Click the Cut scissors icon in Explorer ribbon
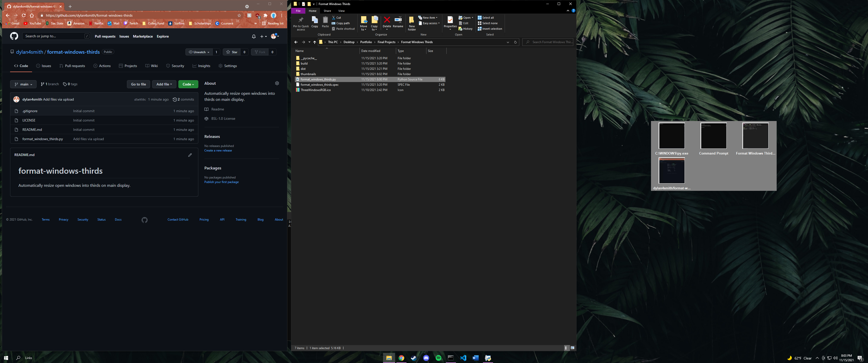This screenshot has width=868, height=363. coord(333,17)
